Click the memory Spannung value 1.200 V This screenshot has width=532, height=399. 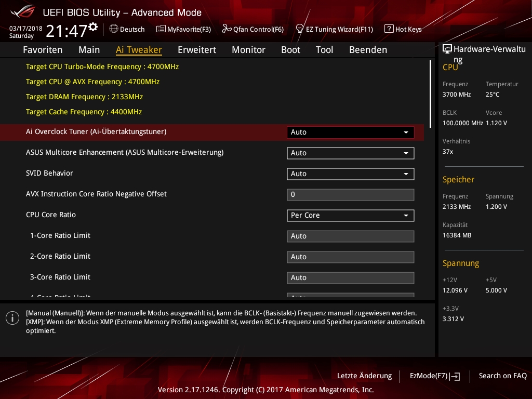pyautogui.click(x=496, y=207)
